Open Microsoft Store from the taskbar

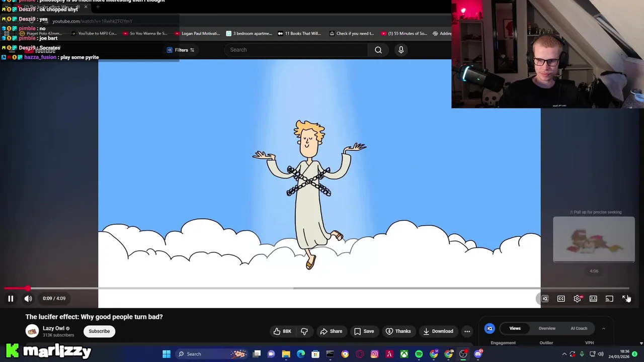point(315,354)
